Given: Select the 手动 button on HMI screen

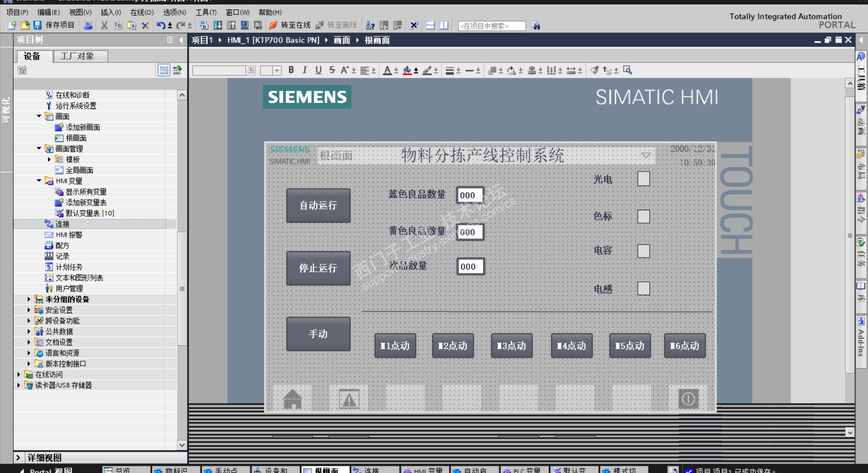Looking at the screenshot, I should tap(318, 334).
